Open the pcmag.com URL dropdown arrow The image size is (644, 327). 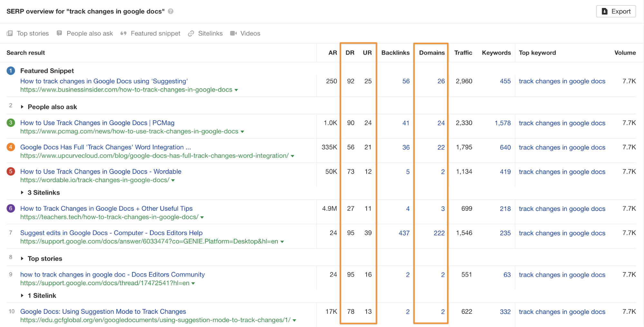[242, 132]
